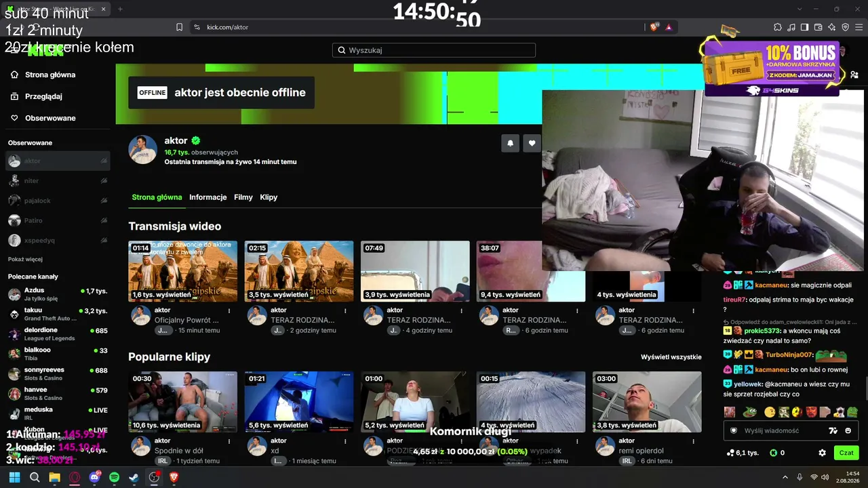Open recommended channel bialkooo
The height and width of the screenshot is (488, 868).
(58, 354)
